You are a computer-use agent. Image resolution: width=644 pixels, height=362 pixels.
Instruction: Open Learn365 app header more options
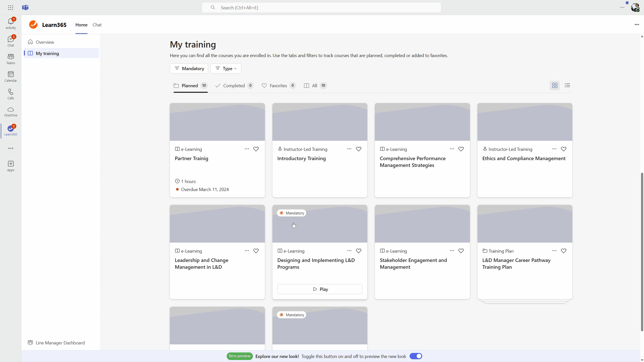click(x=637, y=25)
